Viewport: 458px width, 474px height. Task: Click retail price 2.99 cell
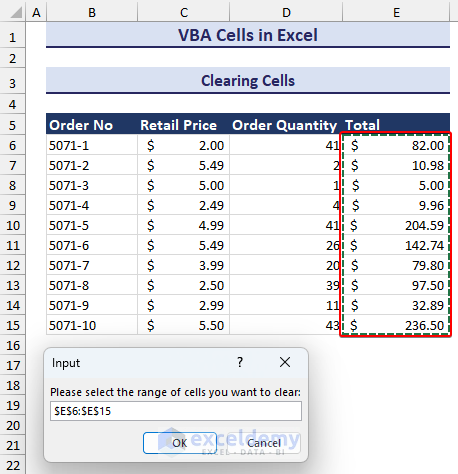coord(183,305)
